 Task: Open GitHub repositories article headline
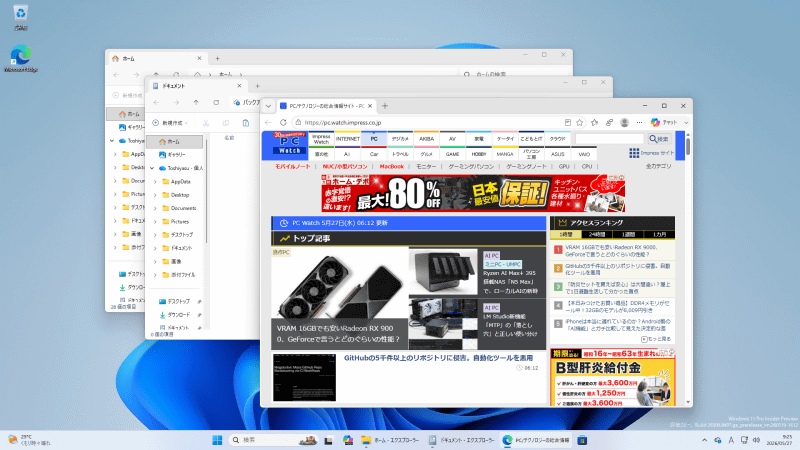tap(438, 358)
